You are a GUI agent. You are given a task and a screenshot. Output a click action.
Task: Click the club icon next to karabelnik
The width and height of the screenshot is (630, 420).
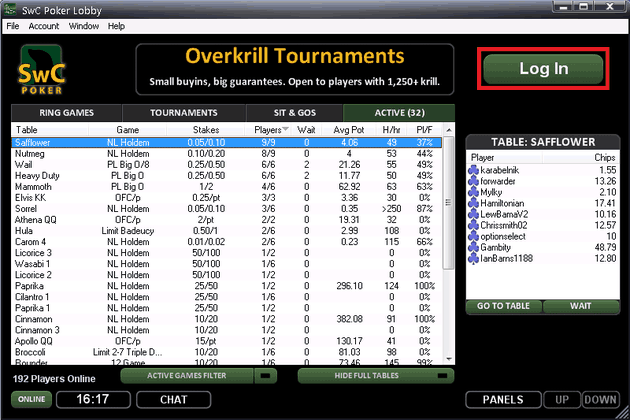[473, 170]
